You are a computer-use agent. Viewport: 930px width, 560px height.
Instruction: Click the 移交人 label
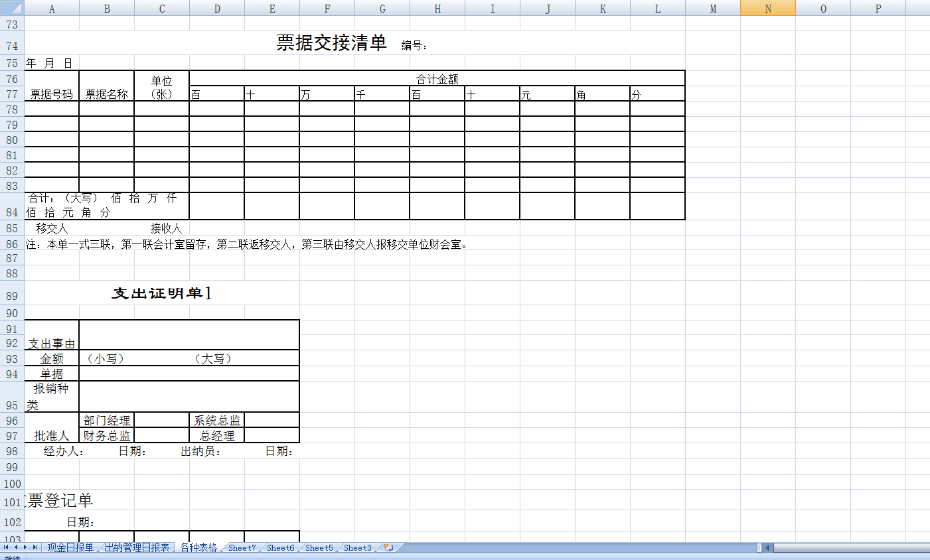click(52, 228)
